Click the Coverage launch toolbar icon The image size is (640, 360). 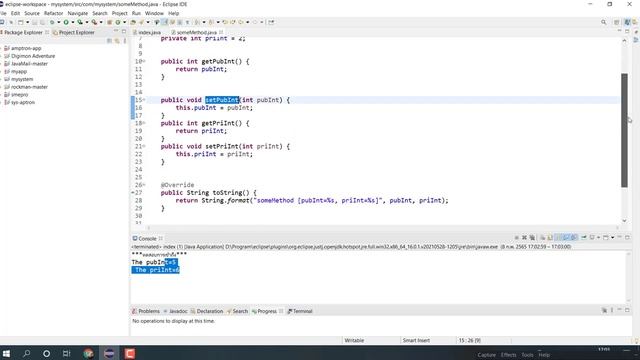80,22
